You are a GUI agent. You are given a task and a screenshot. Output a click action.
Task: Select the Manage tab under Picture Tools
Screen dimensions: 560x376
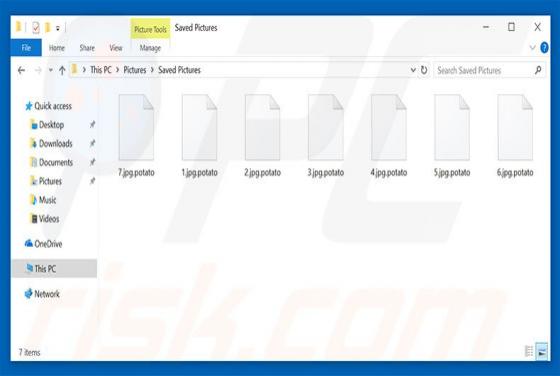pyautogui.click(x=150, y=48)
